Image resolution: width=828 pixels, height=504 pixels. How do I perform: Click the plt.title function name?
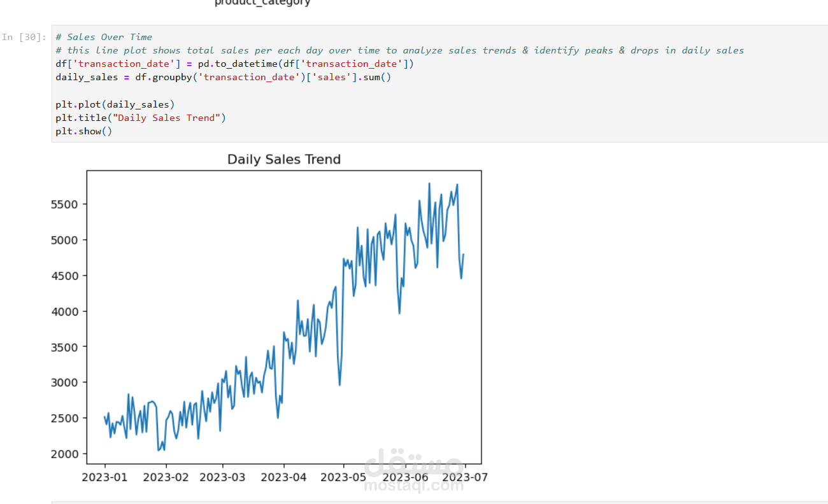[82, 117]
